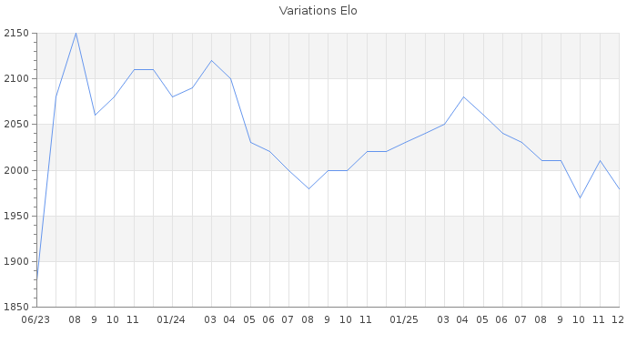
Task: Click the 2050 y-axis label
Action: pyautogui.click(x=15, y=125)
